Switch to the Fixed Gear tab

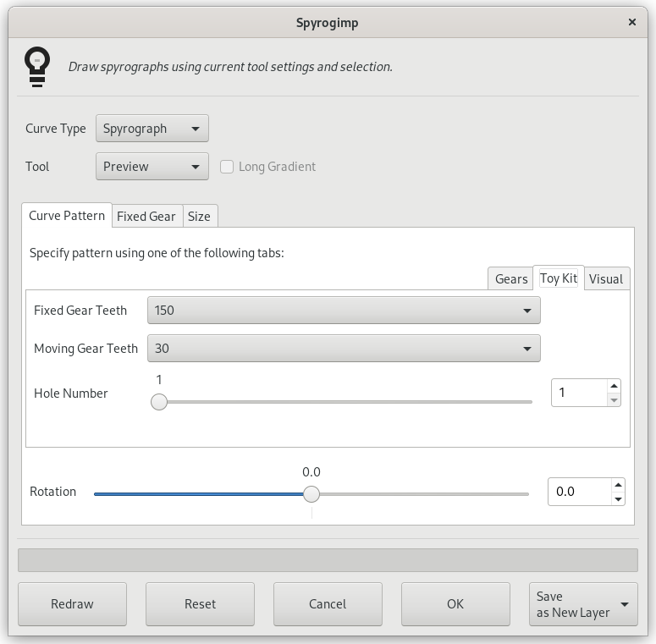point(146,216)
